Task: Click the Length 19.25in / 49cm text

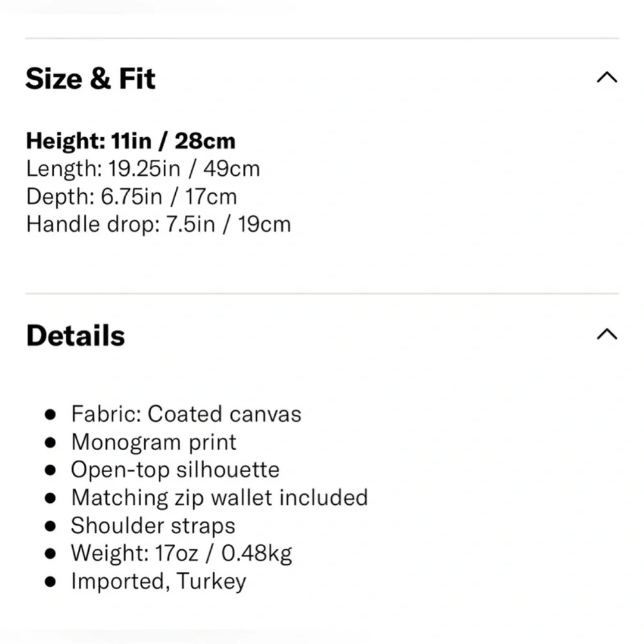Action: pyautogui.click(x=143, y=169)
